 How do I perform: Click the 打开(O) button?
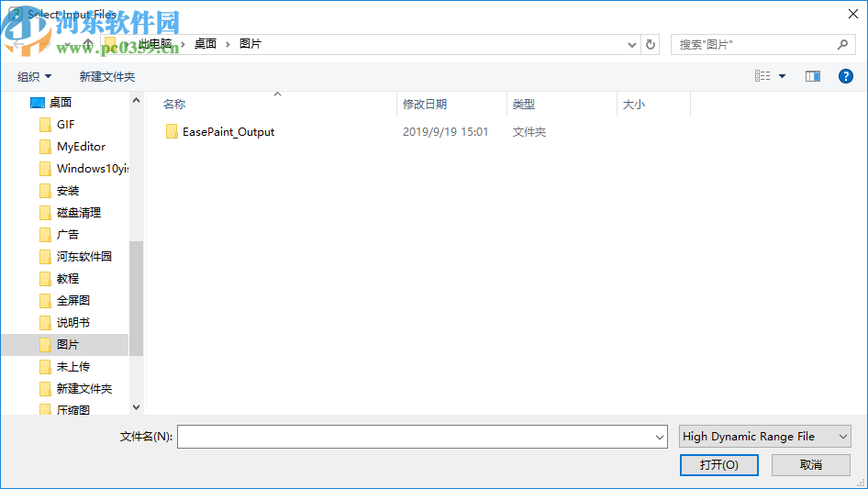pos(719,465)
